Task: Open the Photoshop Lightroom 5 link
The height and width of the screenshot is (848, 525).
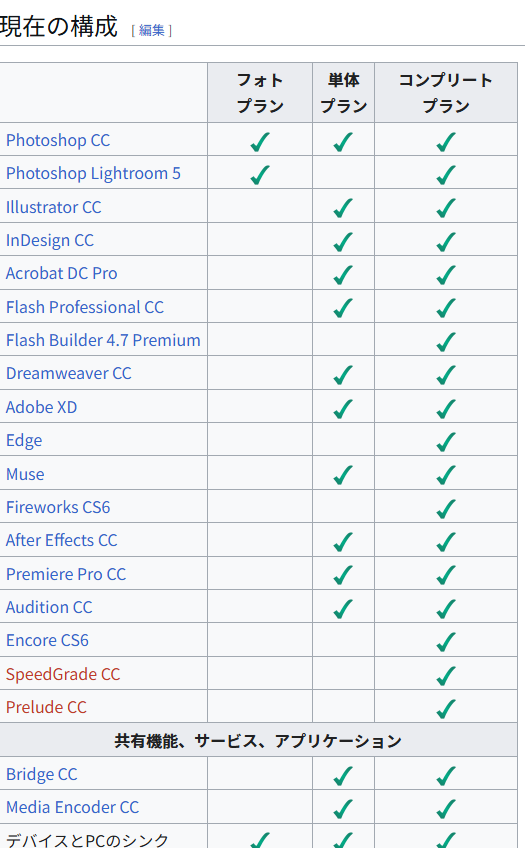Action: click(x=93, y=173)
